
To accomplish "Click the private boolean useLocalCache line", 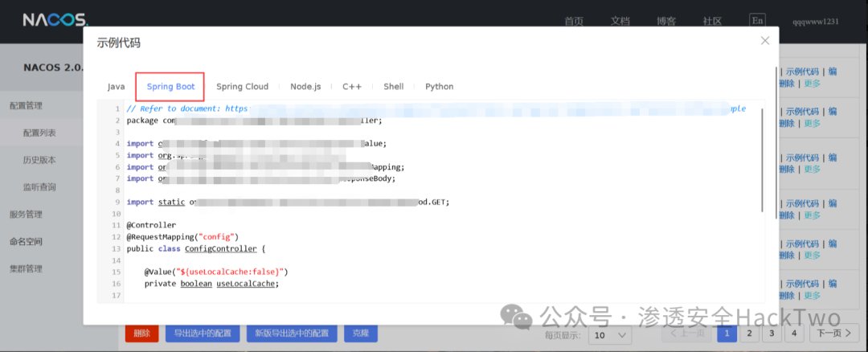I will coord(211,284).
